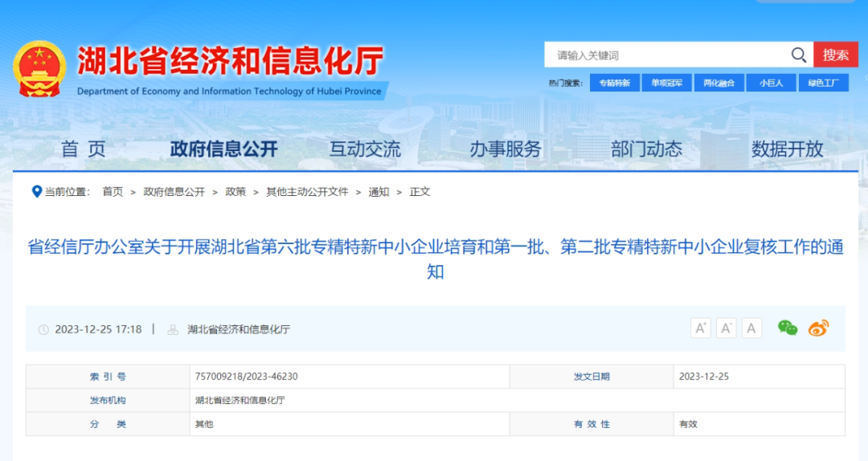Click the 发布机构 label cell
Screen dimensions: 868x461
coord(108,400)
